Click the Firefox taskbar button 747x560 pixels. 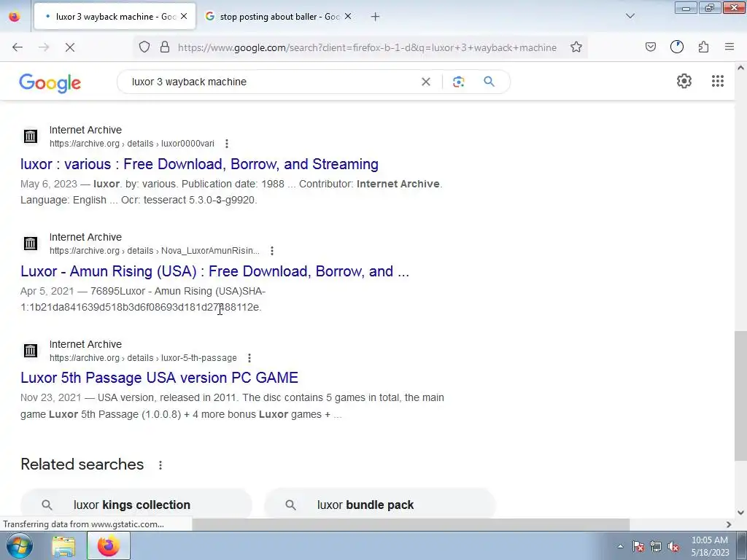point(109,545)
